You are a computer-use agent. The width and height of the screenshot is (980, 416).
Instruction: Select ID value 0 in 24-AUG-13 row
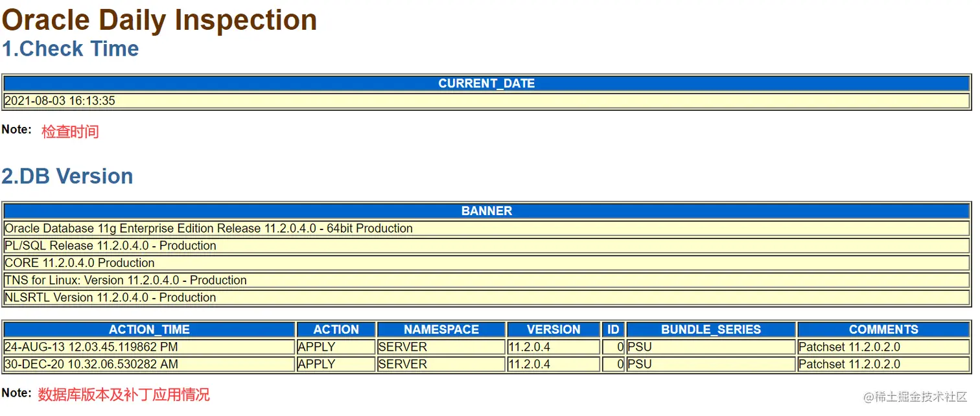[x=613, y=347]
